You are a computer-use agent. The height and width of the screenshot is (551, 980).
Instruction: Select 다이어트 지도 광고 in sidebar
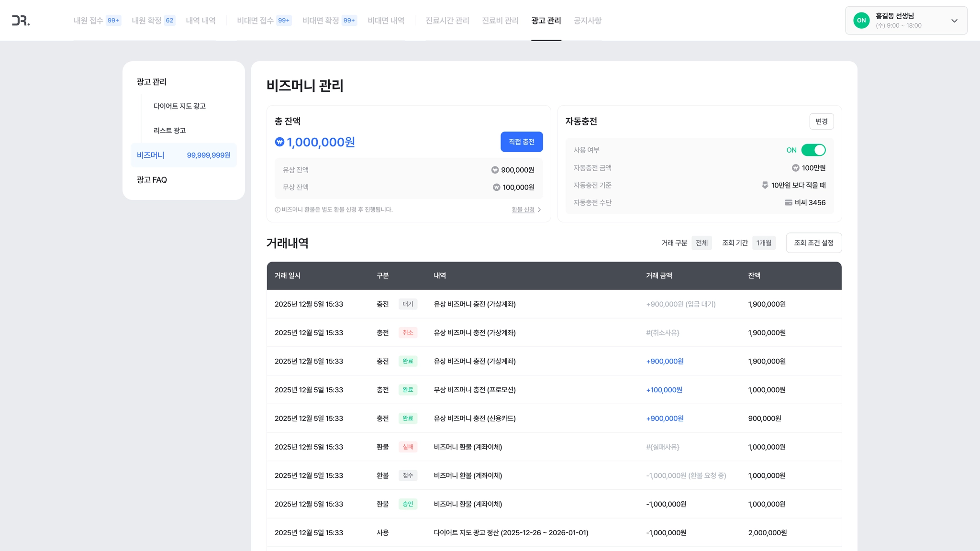(x=179, y=106)
